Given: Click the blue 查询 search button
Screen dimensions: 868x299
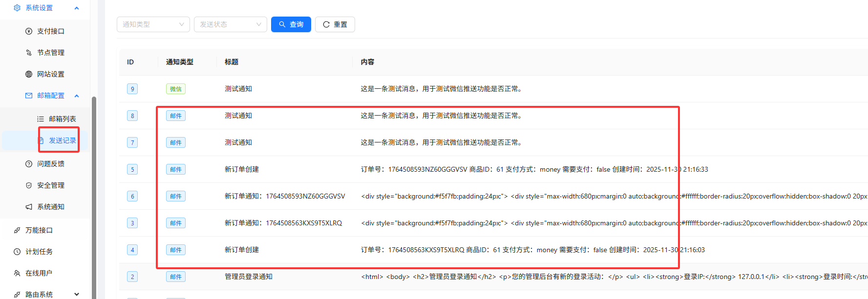Looking at the screenshot, I should 291,24.
